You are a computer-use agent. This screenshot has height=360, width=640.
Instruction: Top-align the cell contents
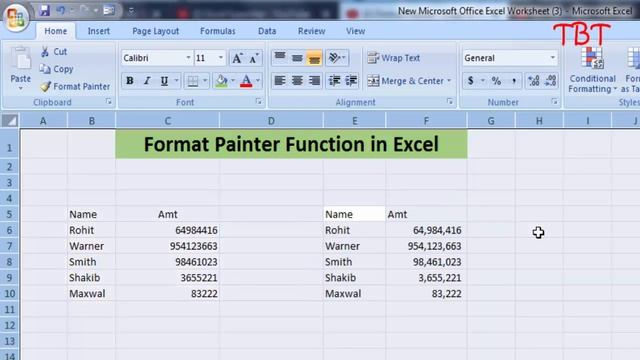point(280,58)
